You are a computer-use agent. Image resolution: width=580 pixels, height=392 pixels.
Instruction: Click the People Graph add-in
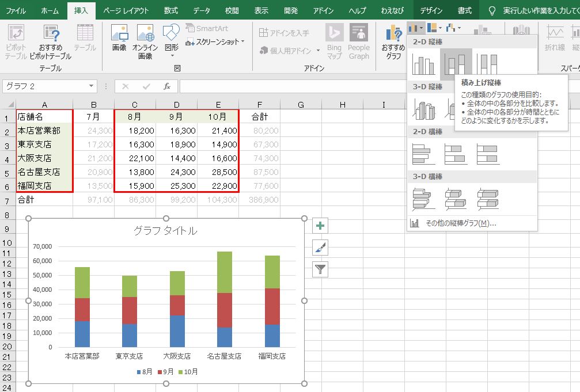[359, 42]
